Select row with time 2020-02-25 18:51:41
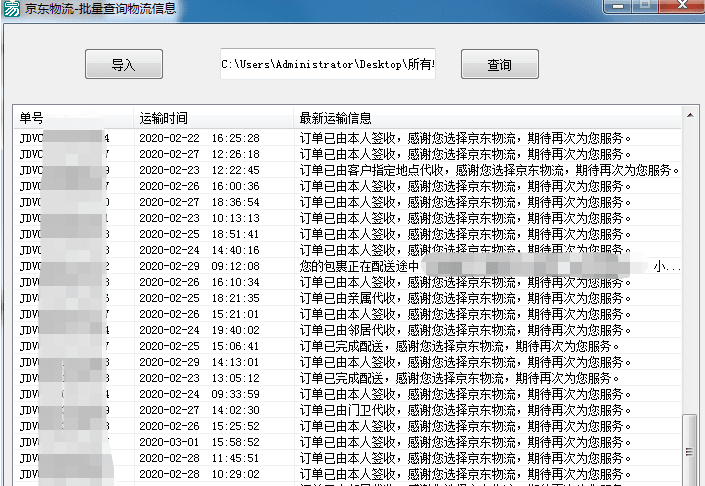 (x=348, y=234)
